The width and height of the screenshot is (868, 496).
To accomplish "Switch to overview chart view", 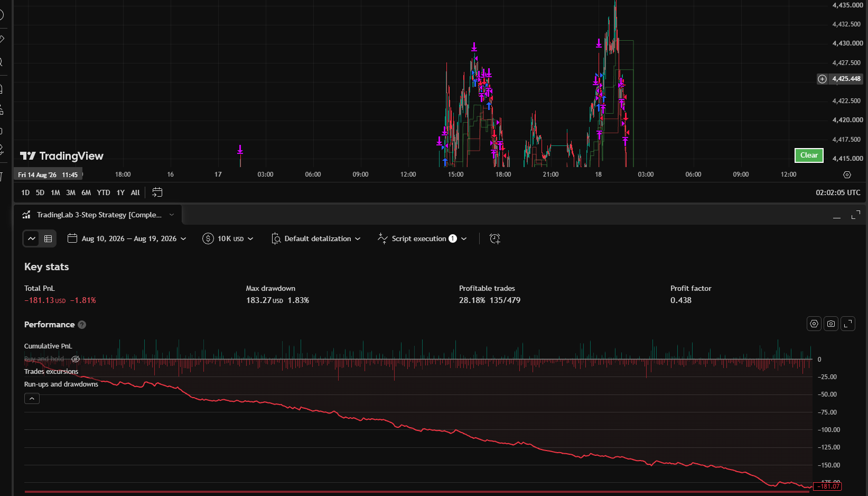I will coord(32,238).
